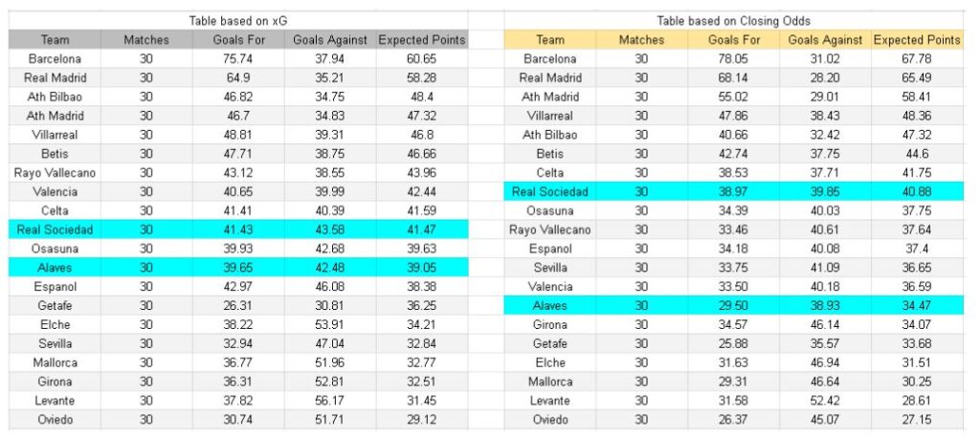
Task: Select Expected Points header in Closing Odds table
Action: point(917,40)
